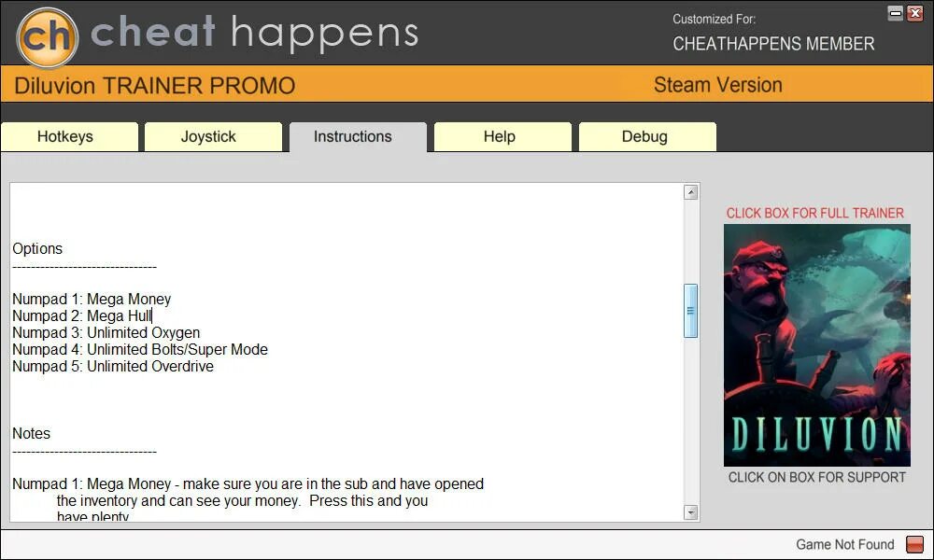934x560 pixels.
Task: Click the line Numpad 1: Mega Money
Action: click(92, 299)
